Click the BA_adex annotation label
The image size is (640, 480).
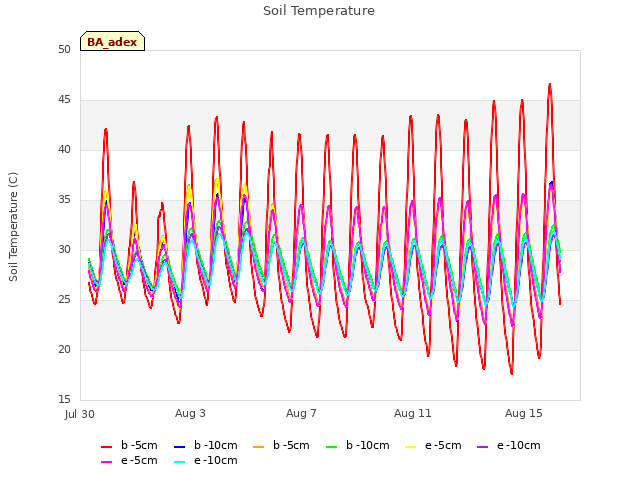[112, 42]
